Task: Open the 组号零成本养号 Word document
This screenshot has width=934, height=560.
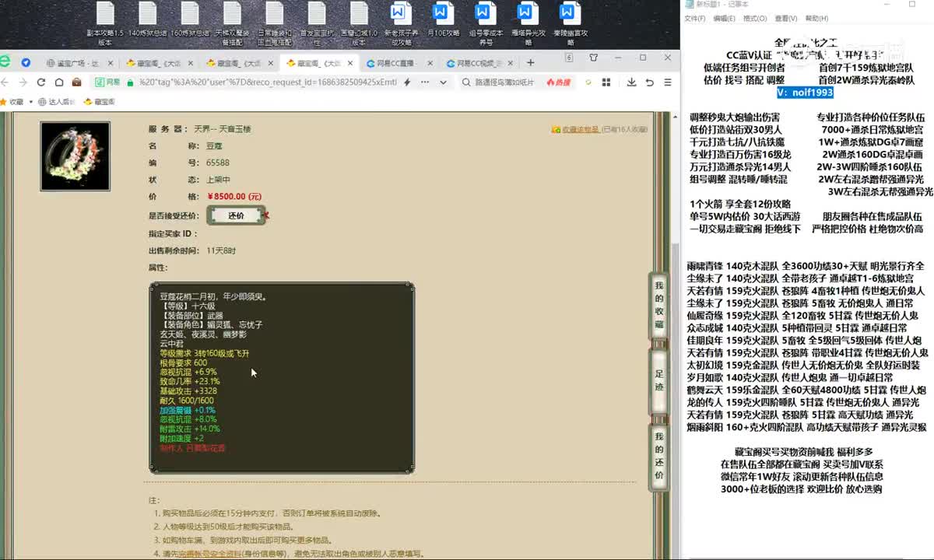Action: (485, 23)
